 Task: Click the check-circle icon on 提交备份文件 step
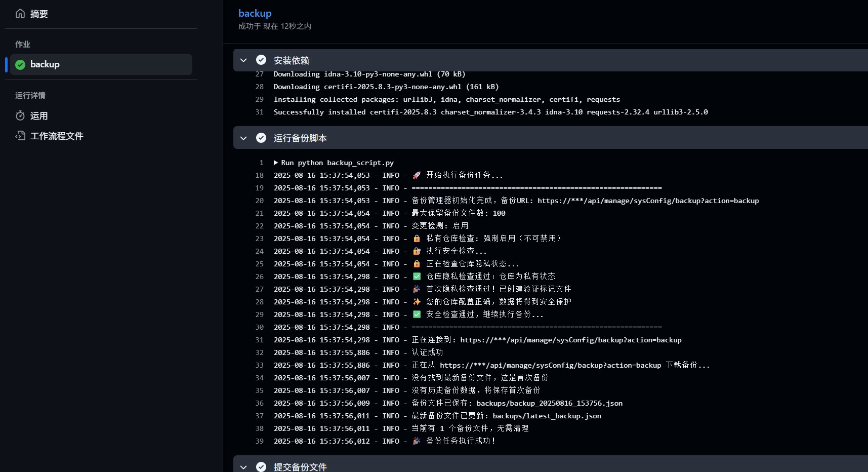(261, 466)
